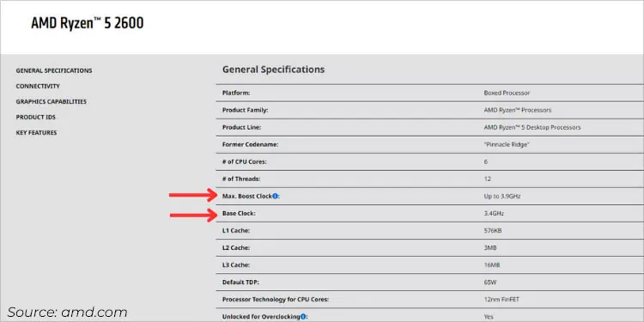The height and width of the screenshot is (322, 644).
Task: Click the 'Up to 3.9GHz' value
Action: tap(502, 197)
